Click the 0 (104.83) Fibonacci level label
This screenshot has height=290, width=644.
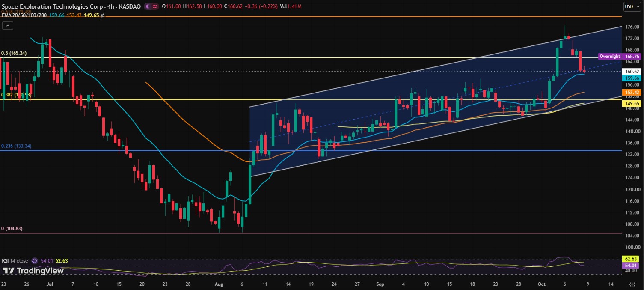click(x=12, y=229)
